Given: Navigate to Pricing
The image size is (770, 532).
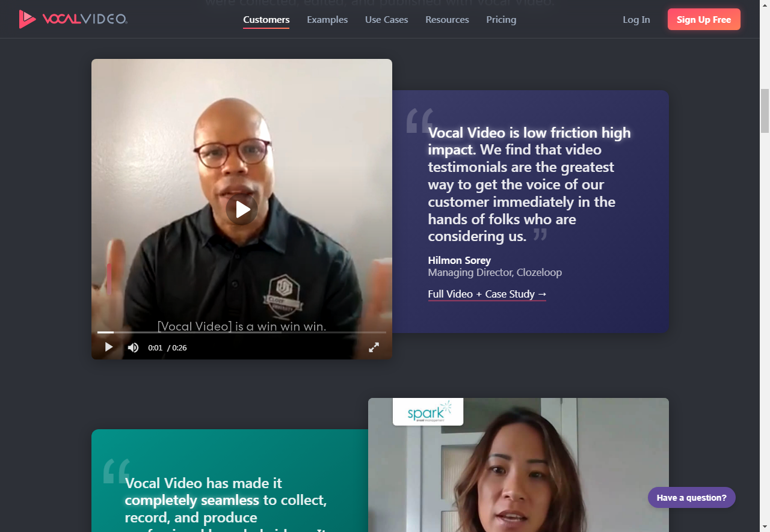Looking at the screenshot, I should [x=501, y=19].
